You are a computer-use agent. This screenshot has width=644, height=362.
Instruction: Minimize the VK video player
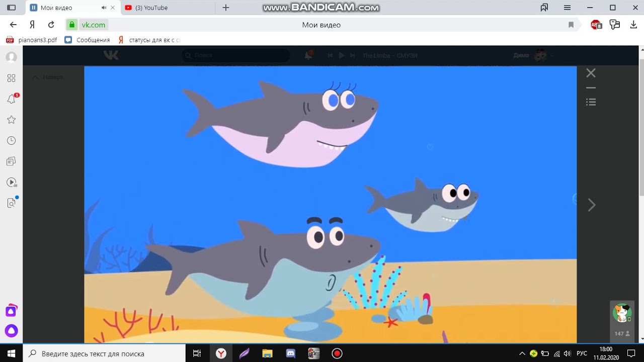pyautogui.click(x=591, y=88)
